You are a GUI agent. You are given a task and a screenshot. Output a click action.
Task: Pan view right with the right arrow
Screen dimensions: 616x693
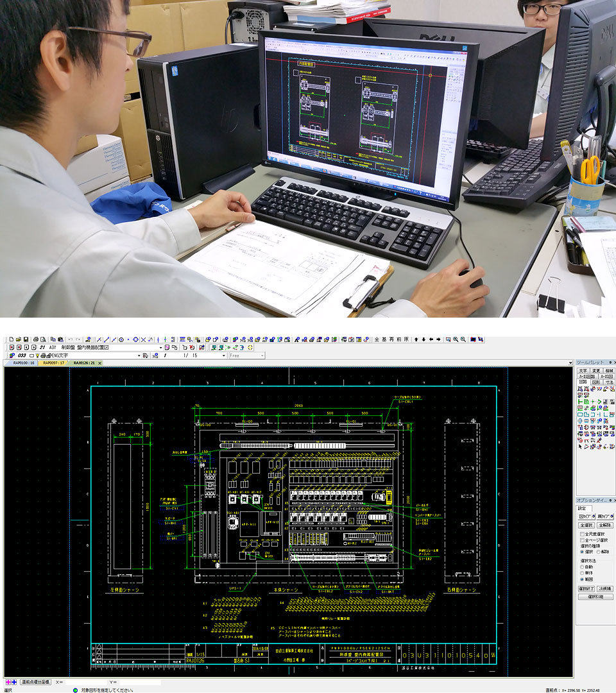click(438, 339)
